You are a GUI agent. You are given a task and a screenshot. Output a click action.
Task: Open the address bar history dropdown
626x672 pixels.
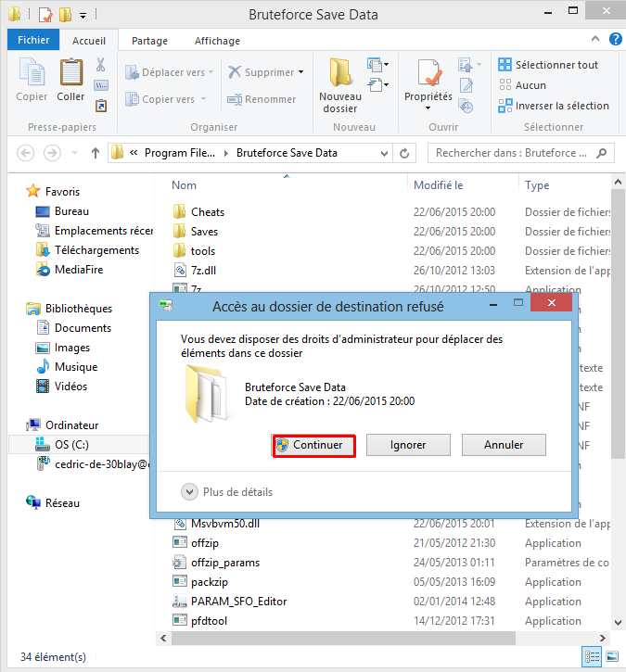point(384,153)
